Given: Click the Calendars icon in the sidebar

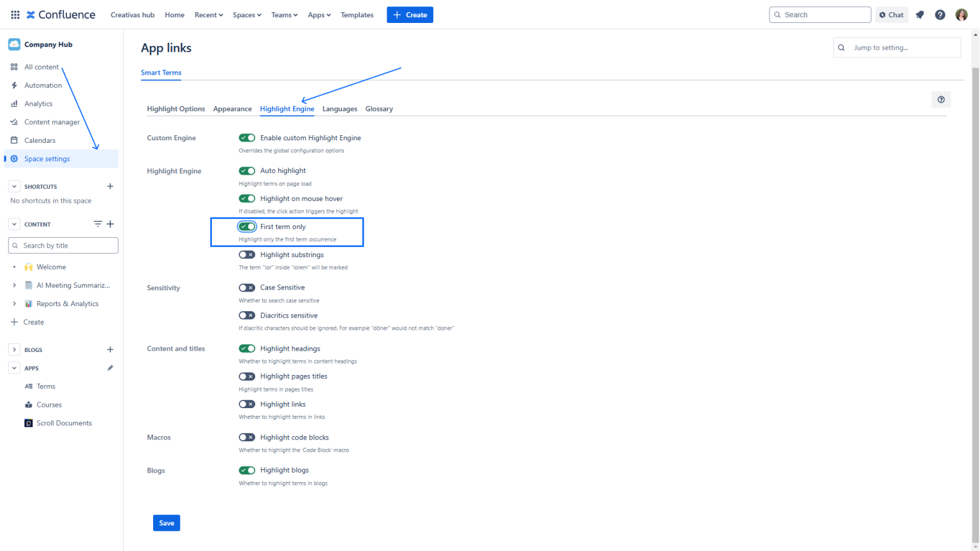Looking at the screenshot, I should click(13, 140).
